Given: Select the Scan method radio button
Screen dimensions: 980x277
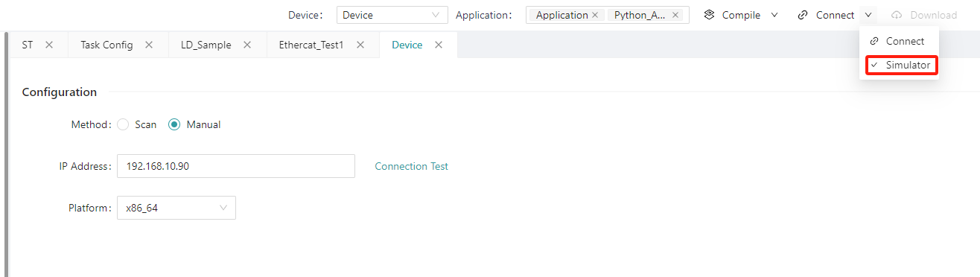Looking at the screenshot, I should pos(124,124).
